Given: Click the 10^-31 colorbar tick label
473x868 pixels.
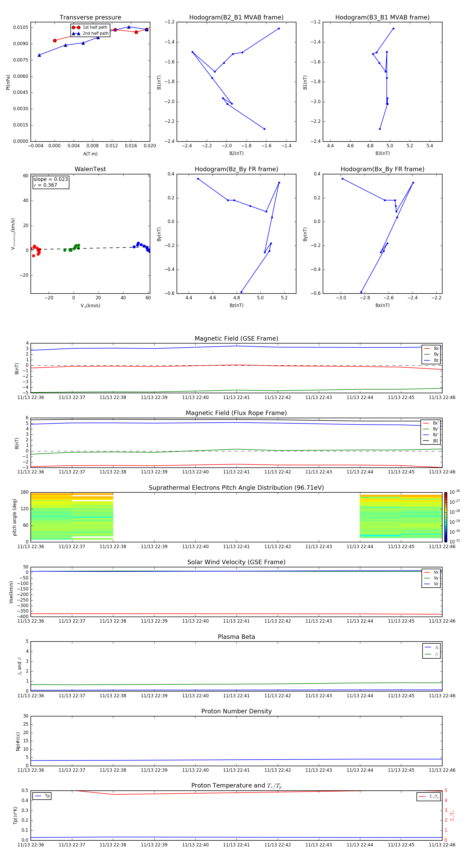Looking at the screenshot, I should [455, 542].
